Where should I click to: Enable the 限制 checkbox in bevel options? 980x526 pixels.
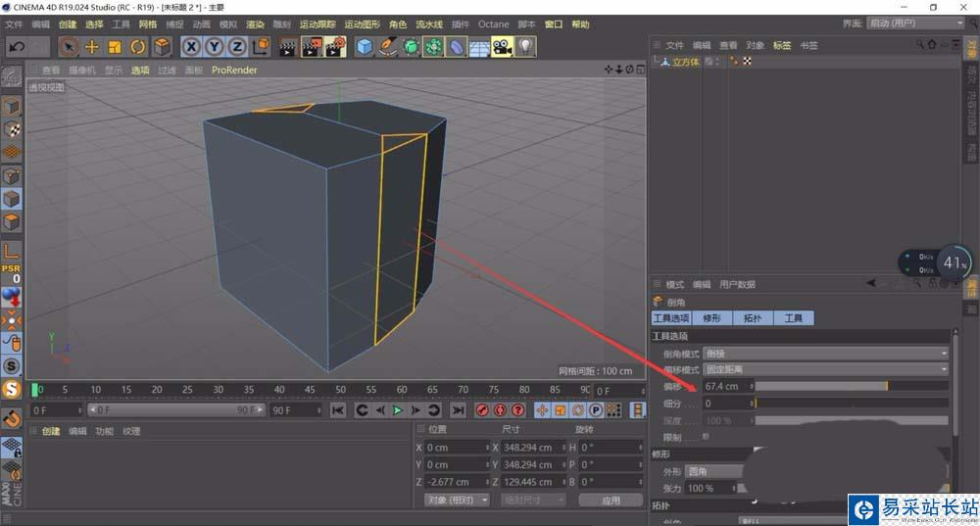click(706, 437)
